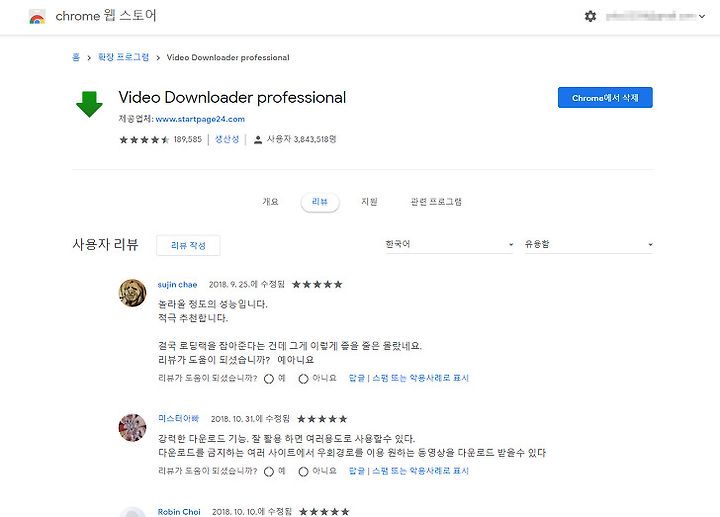The height and width of the screenshot is (517, 720).
Task: Click 미스터아빠 reviewer name
Action: (179, 418)
